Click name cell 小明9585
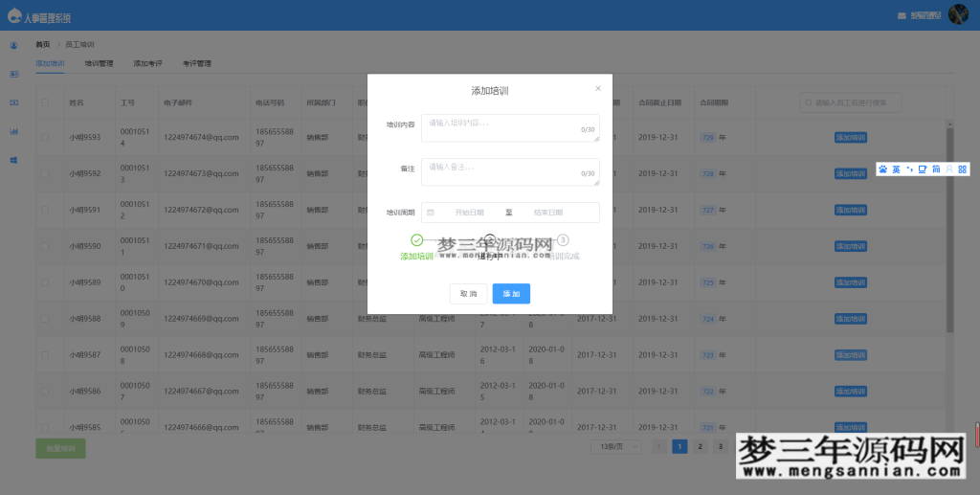The width and height of the screenshot is (980, 495). [x=85, y=427]
